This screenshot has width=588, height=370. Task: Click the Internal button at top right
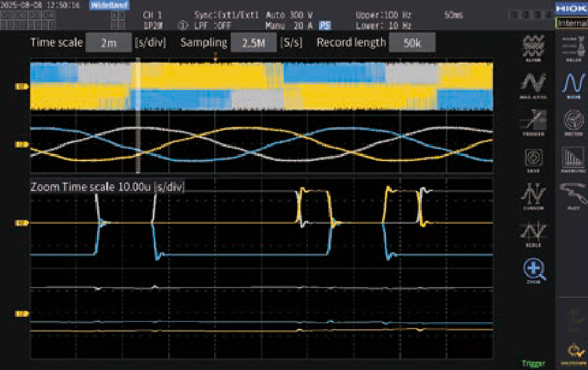point(572,24)
